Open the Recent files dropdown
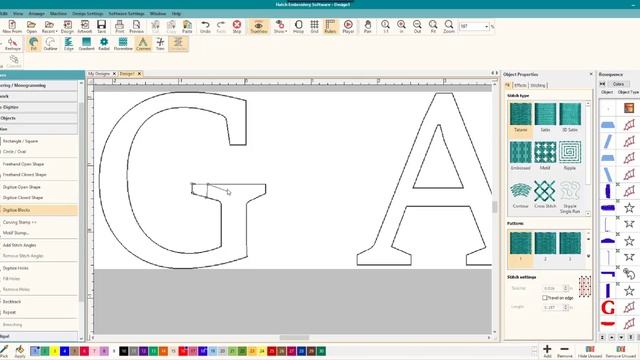The image size is (640, 360). coord(49,27)
